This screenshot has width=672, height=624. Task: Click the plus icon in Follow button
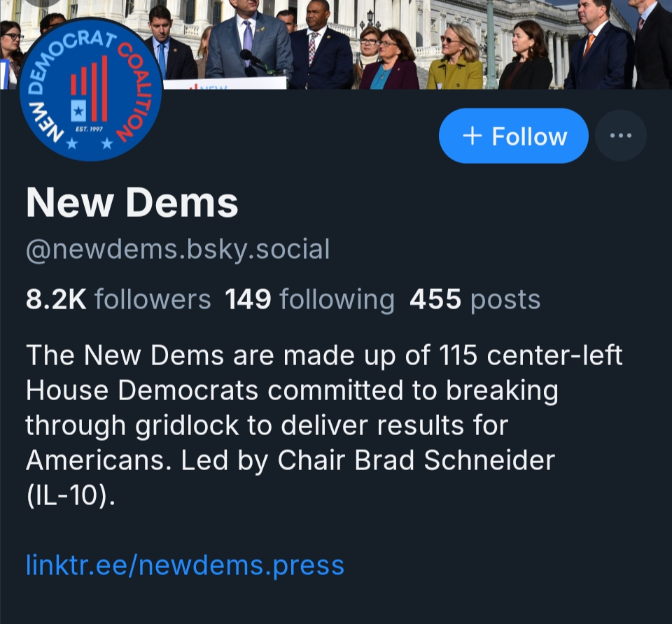[x=473, y=136]
